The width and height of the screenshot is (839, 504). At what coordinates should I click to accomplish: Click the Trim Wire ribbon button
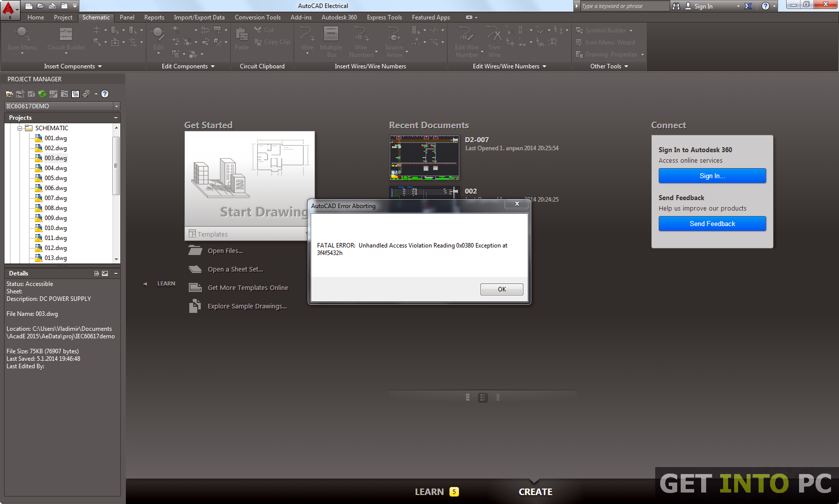point(494,41)
